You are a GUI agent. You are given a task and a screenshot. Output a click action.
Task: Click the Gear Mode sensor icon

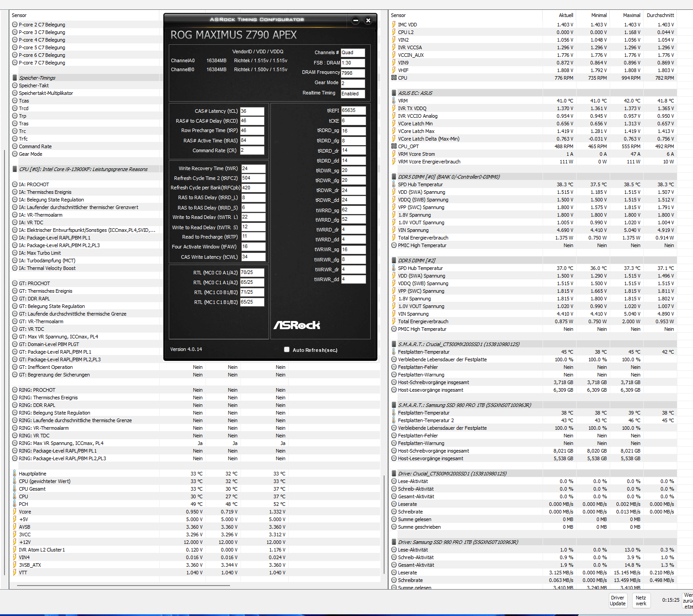point(15,154)
